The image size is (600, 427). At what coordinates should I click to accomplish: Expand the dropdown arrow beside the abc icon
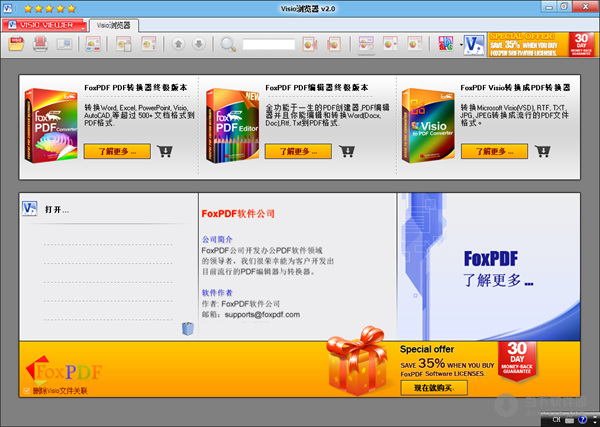click(x=461, y=45)
